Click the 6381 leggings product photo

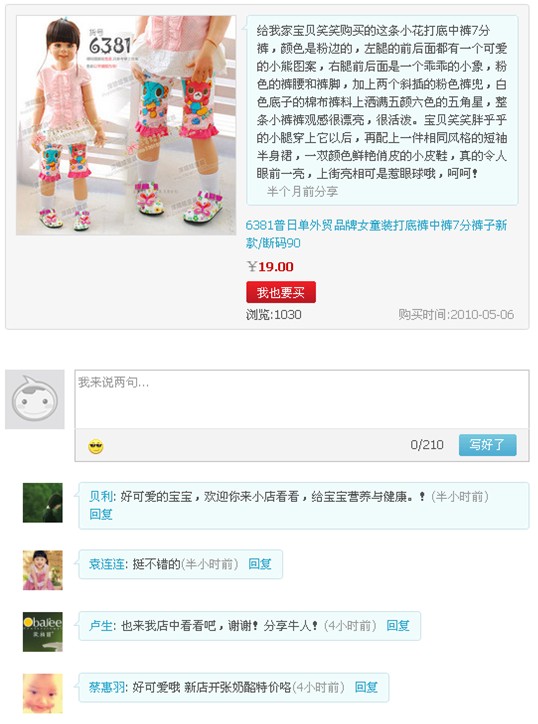coord(126,125)
